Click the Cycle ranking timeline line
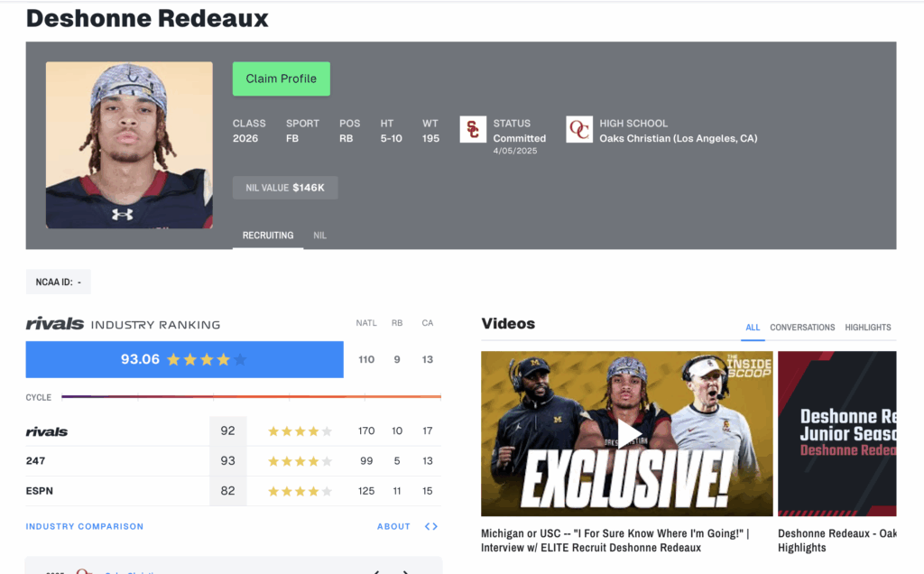Image resolution: width=924 pixels, height=574 pixels. coord(251,396)
